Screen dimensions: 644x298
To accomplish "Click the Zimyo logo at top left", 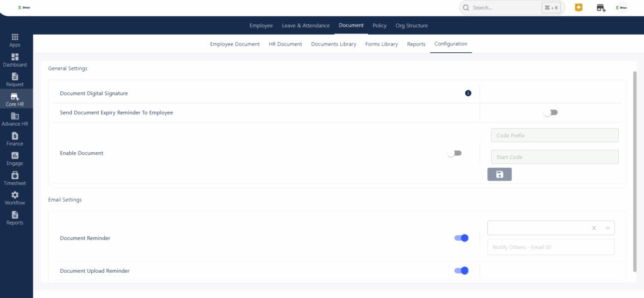I will pyautogui.click(x=25, y=8).
